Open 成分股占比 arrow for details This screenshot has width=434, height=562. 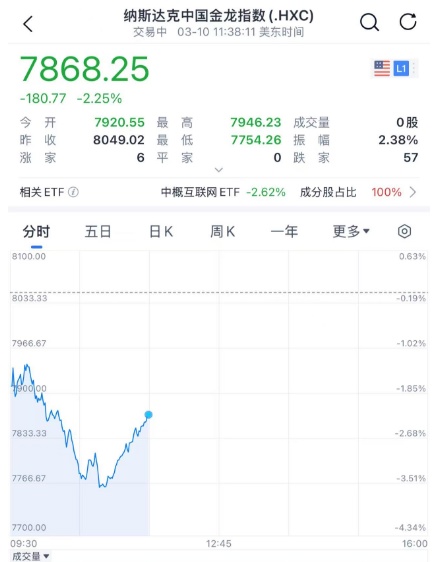[x=413, y=192]
